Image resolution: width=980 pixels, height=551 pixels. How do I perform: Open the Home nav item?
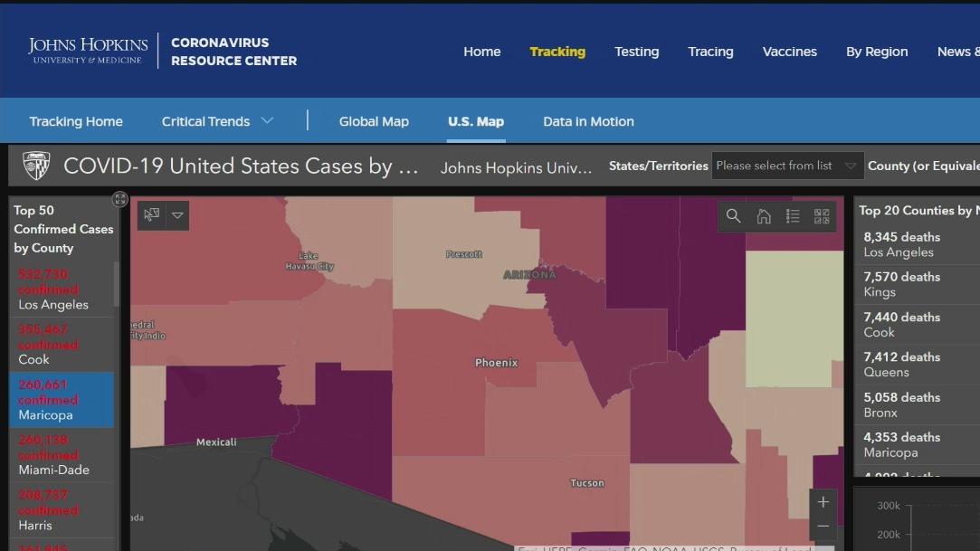pos(482,52)
